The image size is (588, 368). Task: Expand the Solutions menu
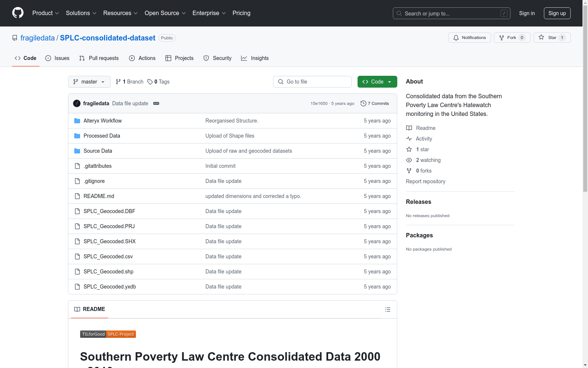click(81, 13)
